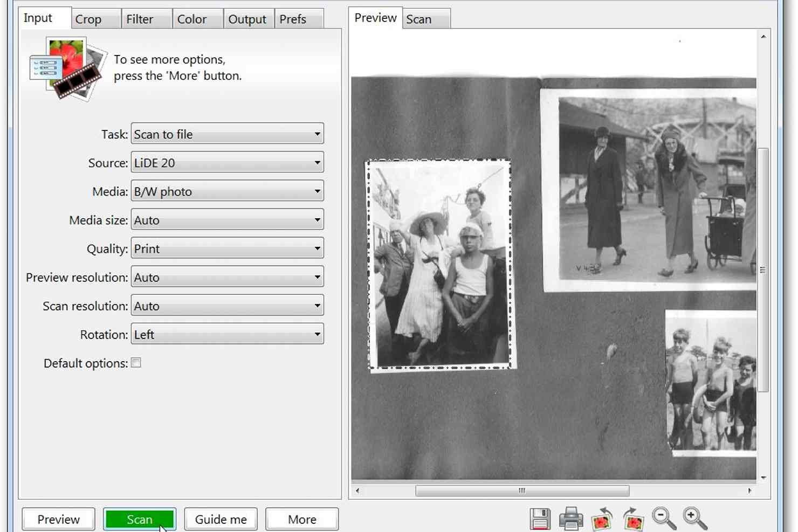Click the photo of children in swimsuits
Viewport: 798px width, 532px height.
click(711, 383)
